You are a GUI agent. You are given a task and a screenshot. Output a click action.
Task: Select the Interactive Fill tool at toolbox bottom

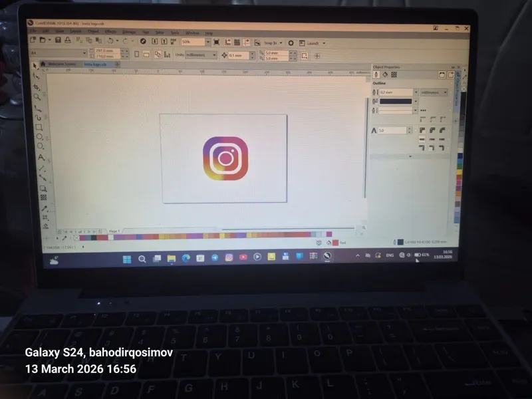[46, 226]
